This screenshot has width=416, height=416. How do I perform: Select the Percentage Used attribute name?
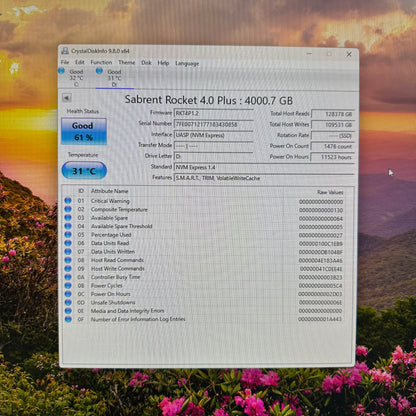pyautogui.click(x=111, y=235)
